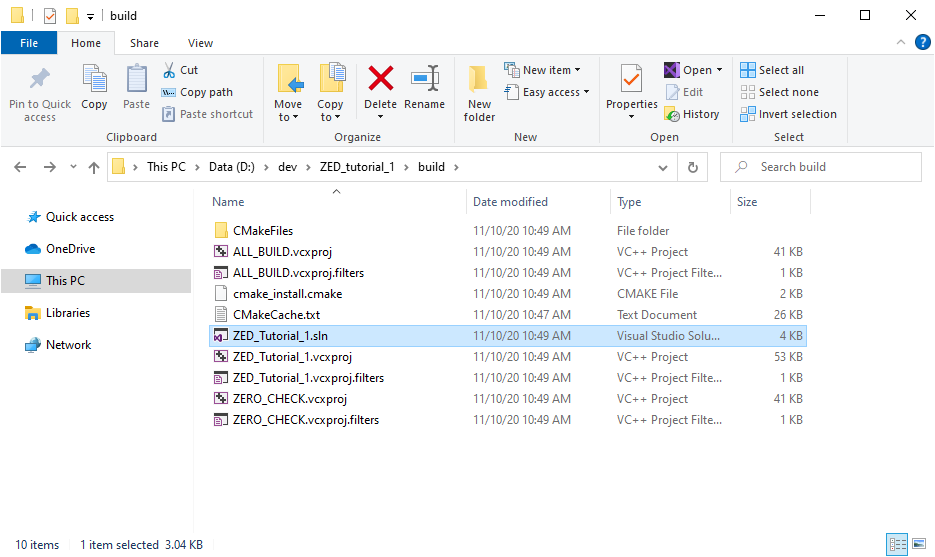Switch to the View ribbon tab

pyautogui.click(x=200, y=43)
